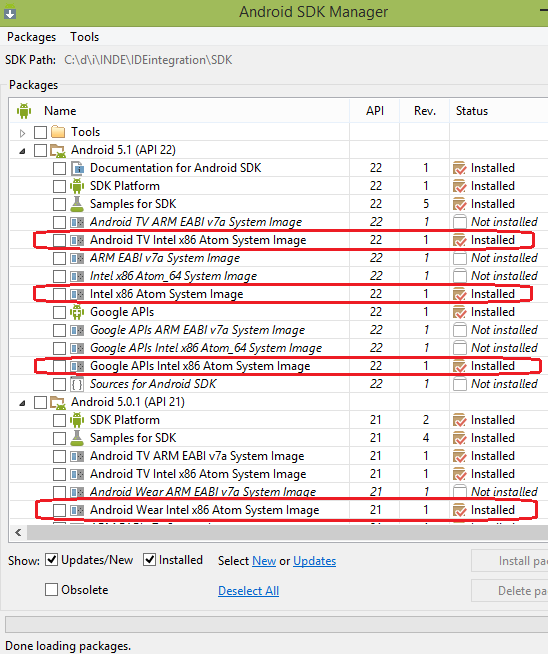Collapse the Android 5.1 (API 22) node
The height and width of the screenshot is (654, 548).
coord(23,151)
